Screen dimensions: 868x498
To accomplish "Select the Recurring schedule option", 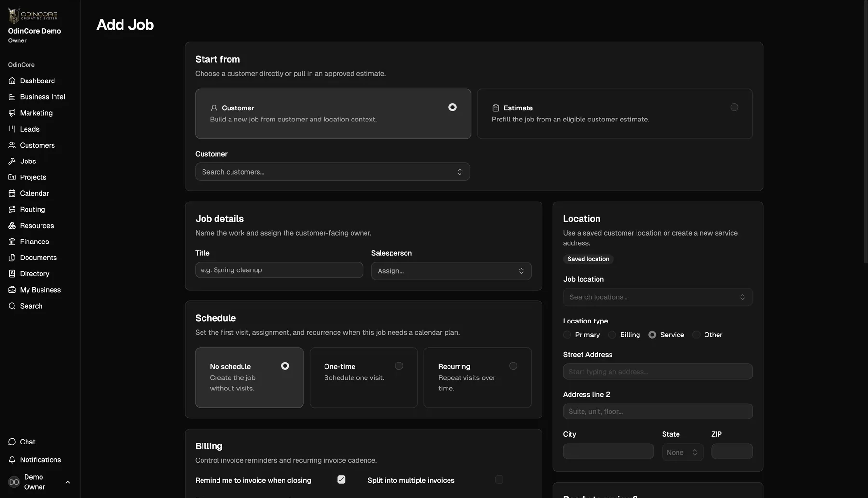I will [x=478, y=377].
